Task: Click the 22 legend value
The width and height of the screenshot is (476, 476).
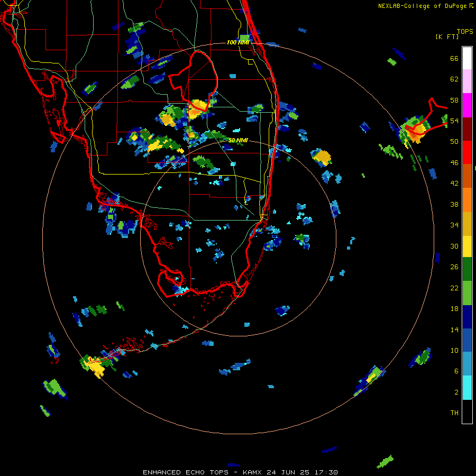Action: pos(454,288)
